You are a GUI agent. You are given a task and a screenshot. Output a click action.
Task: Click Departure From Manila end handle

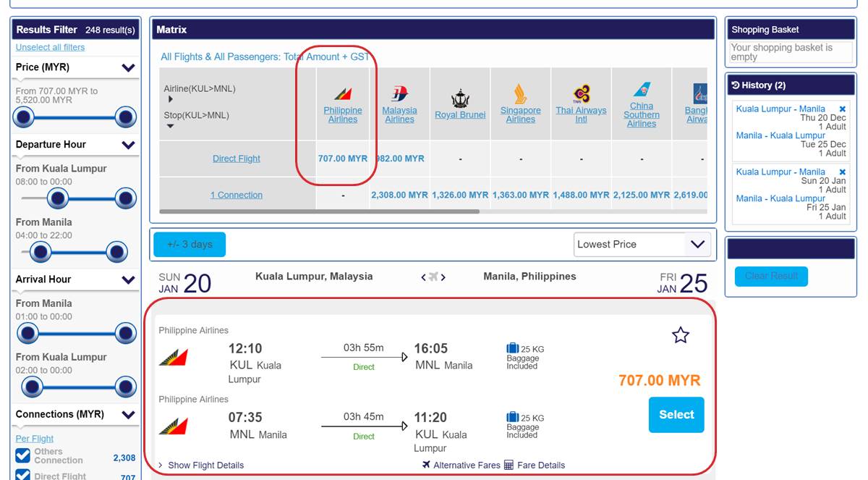[x=116, y=252]
